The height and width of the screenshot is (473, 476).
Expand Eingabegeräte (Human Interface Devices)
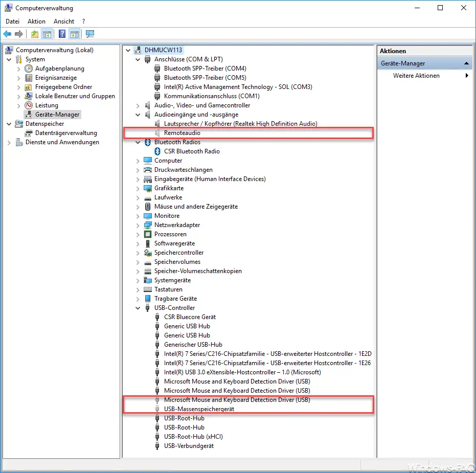(x=138, y=179)
